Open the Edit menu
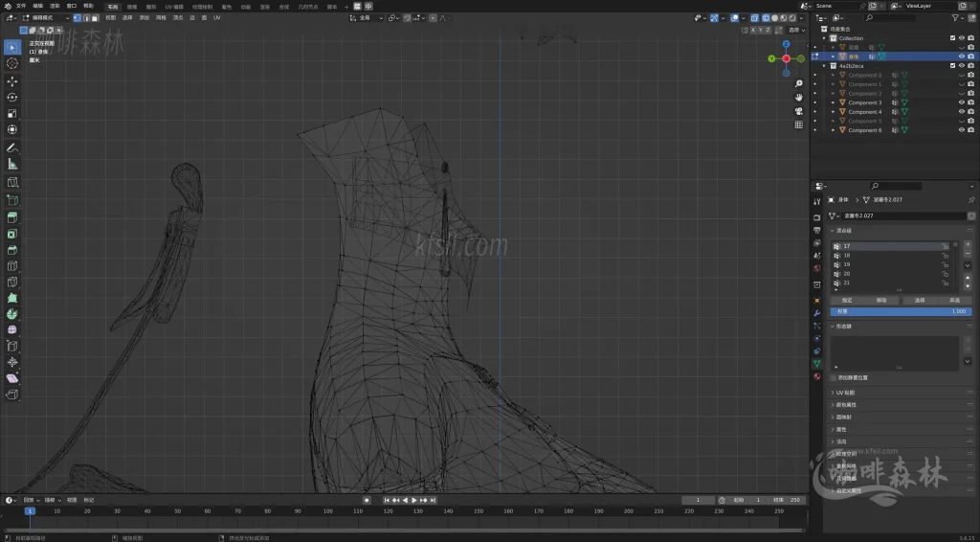This screenshot has width=980, height=542. (x=38, y=7)
